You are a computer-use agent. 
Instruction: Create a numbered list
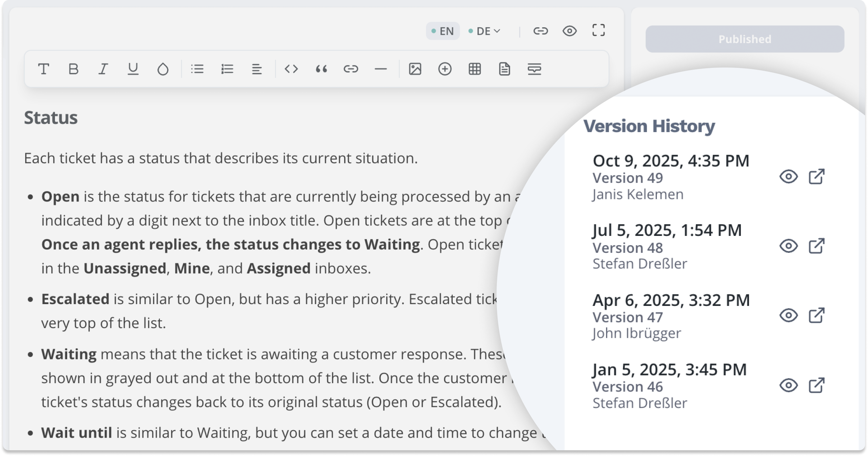pos(227,69)
